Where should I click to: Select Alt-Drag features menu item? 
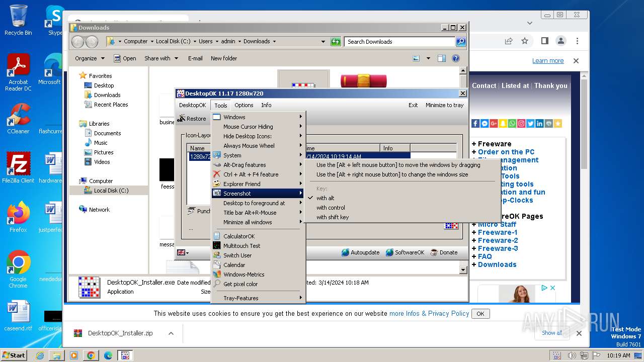258,165
